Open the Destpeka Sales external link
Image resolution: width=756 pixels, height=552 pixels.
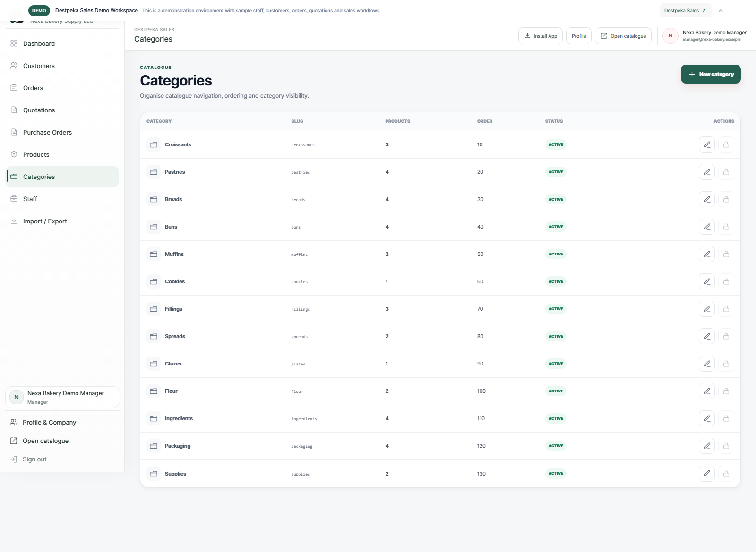coord(685,10)
